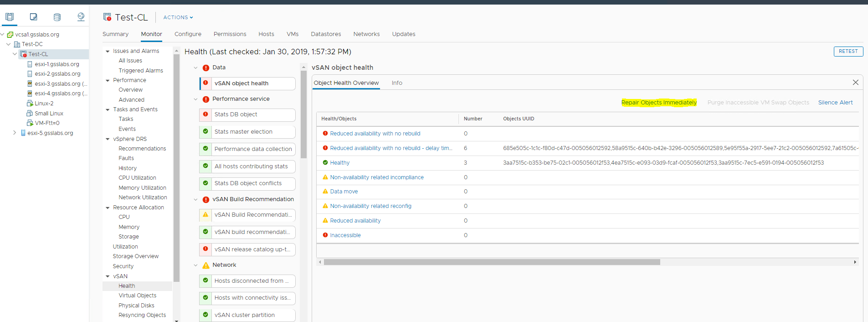Click the vcsa1.gsslabs.org vCenter icon
This screenshot has height=322, width=868.
10,35
